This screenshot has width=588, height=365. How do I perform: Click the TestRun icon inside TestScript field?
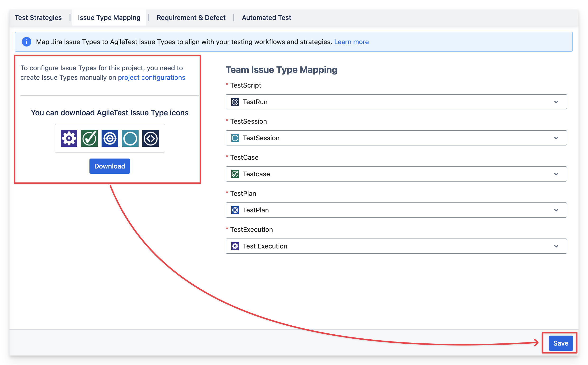pyautogui.click(x=235, y=102)
